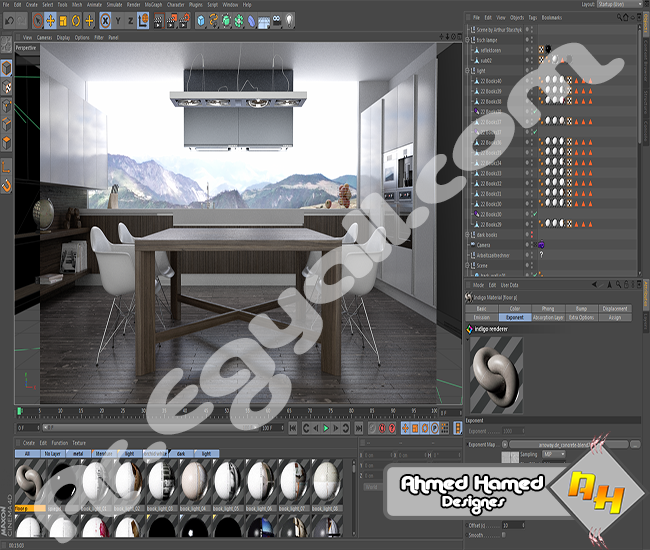650x550 pixels.
Task: Open the Emission material tab
Action: pos(482,317)
